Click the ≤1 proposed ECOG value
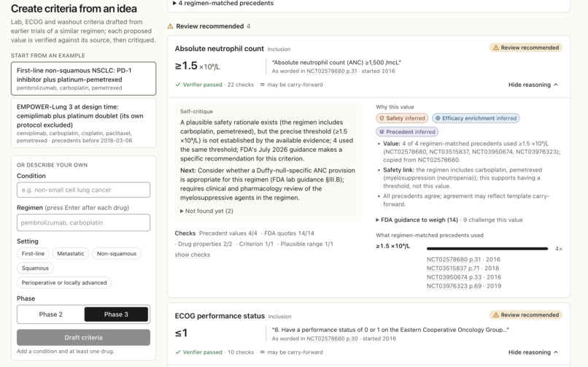The height and width of the screenshot is (367, 588). click(181, 333)
